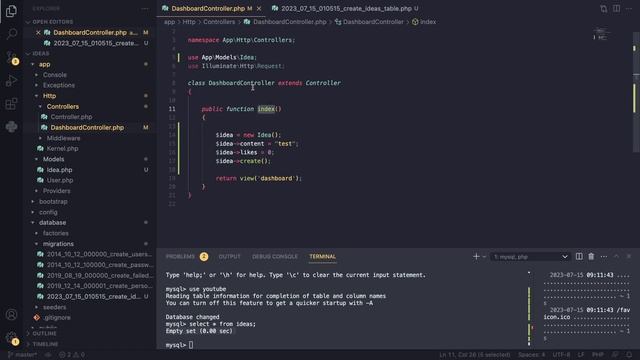640x360 pixels.
Task: Expand the Outline section
Action: click(x=44, y=333)
